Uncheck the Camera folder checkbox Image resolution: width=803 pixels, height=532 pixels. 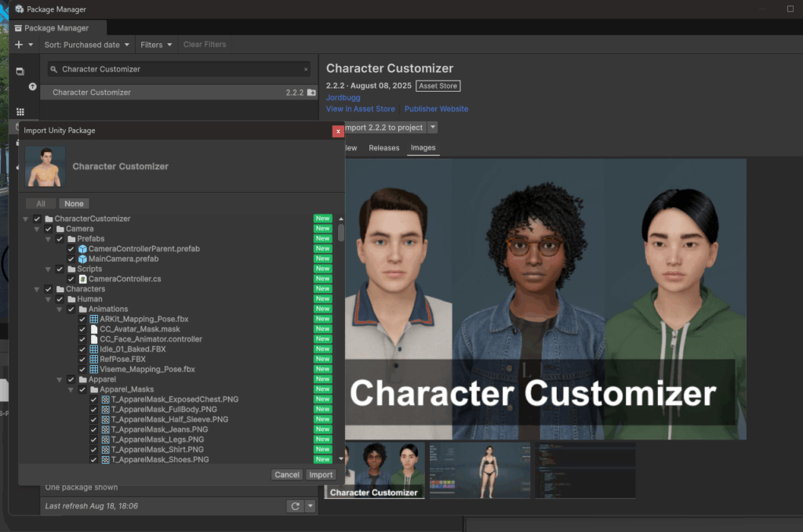48,229
